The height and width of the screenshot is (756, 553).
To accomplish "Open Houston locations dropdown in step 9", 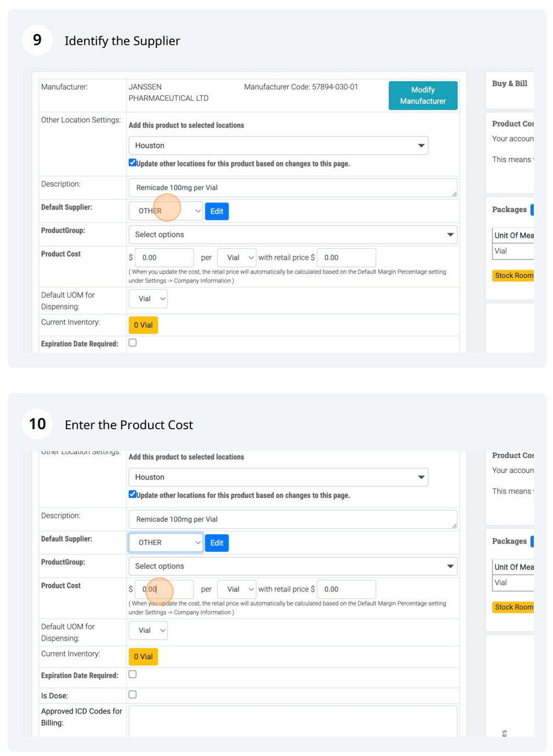I will click(278, 145).
